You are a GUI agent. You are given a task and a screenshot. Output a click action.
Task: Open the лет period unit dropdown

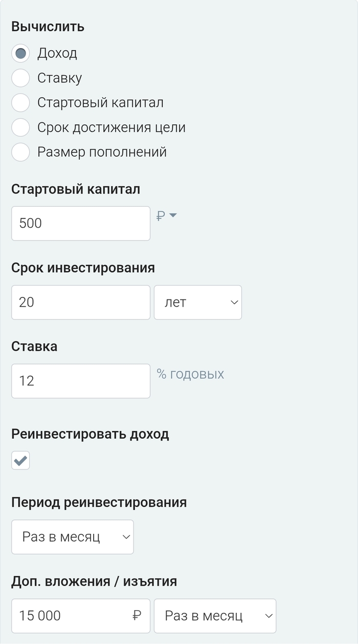tap(197, 302)
